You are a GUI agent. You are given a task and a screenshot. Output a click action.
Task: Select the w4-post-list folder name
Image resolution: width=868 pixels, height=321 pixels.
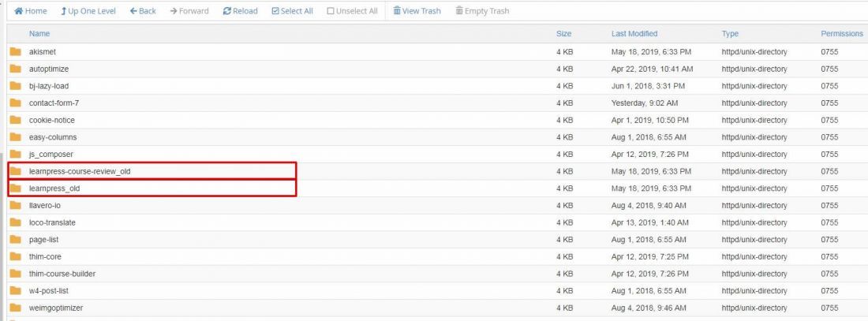49,290
